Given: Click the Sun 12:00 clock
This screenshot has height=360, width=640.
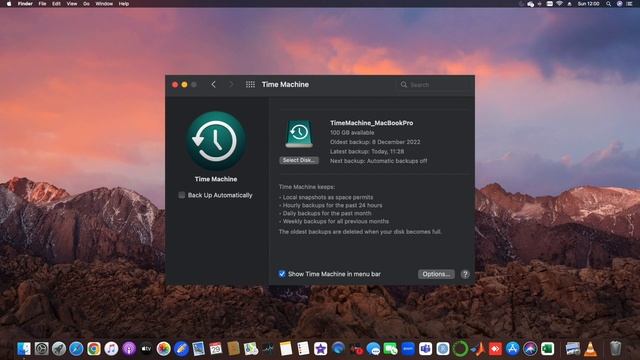Looking at the screenshot, I should click(x=588, y=4).
